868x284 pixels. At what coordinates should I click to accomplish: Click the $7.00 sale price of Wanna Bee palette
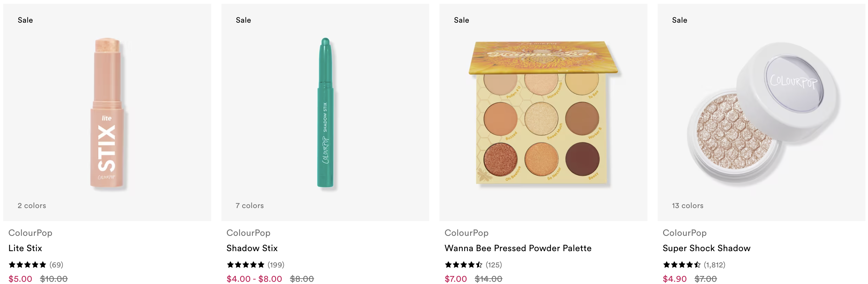tap(455, 279)
